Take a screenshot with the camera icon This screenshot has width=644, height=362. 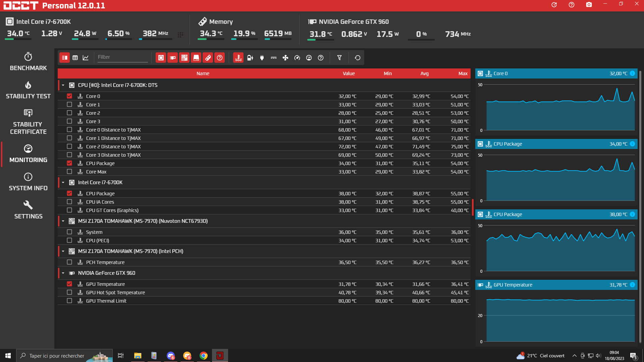pyautogui.click(x=589, y=5)
